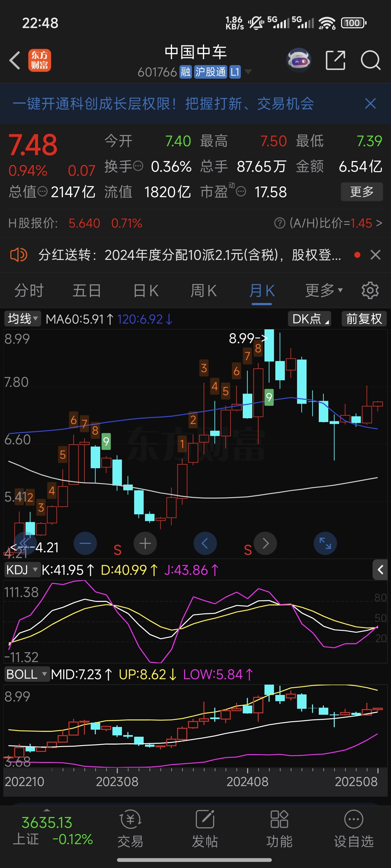Open 交易 in bottom bar
The height and width of the screenshot is (868, 391).
point(130,829)
